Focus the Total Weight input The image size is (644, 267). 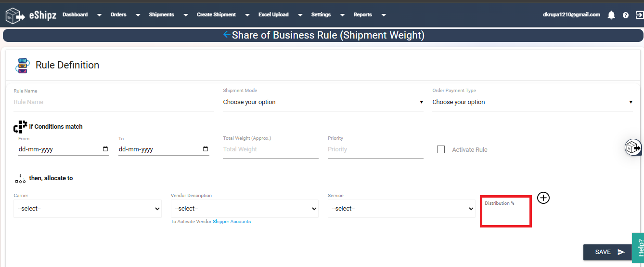coord(270,149)
